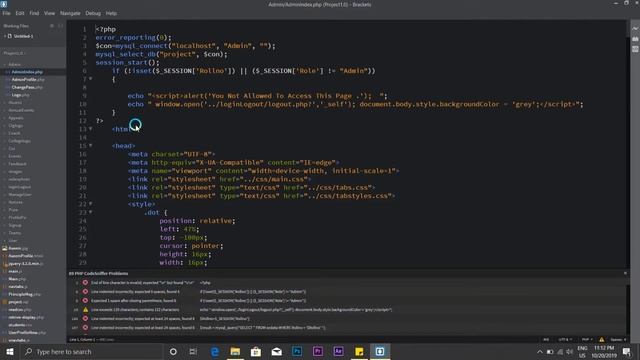Open Task View on taskbar
The image size is (640, 360).
[x=193, y=352]
